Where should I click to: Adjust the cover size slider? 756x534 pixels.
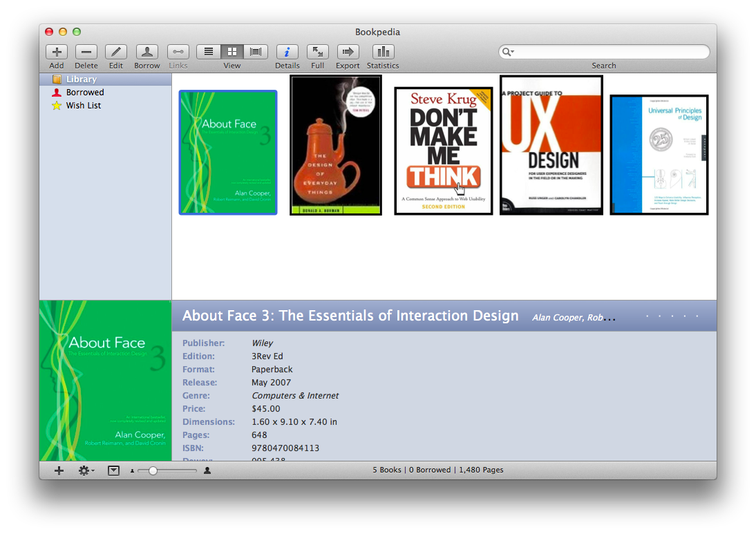coord(153,470)
